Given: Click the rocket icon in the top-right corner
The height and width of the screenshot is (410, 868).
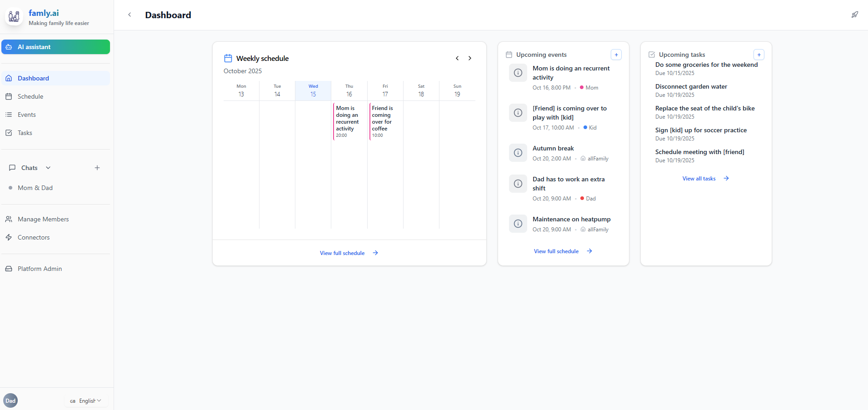Looking at the screenshot, I should (855, 15).
